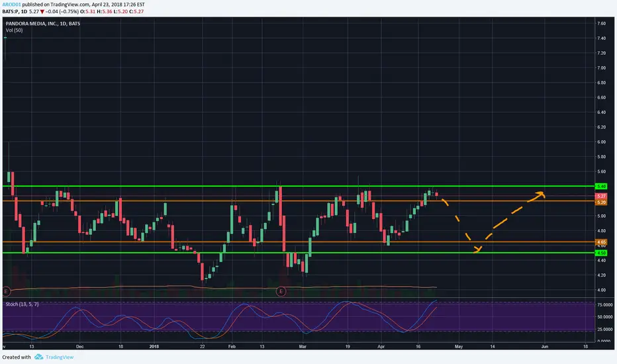The image size is (617, 364).
Task: Click the L:5.20 low value in header
Action: [120, 11]
